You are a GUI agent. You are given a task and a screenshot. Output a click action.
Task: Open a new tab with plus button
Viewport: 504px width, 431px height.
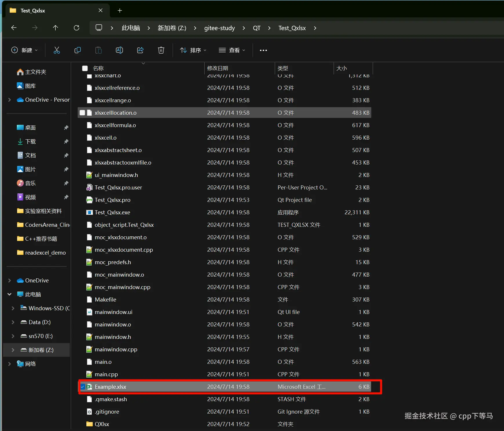point(120,11)
